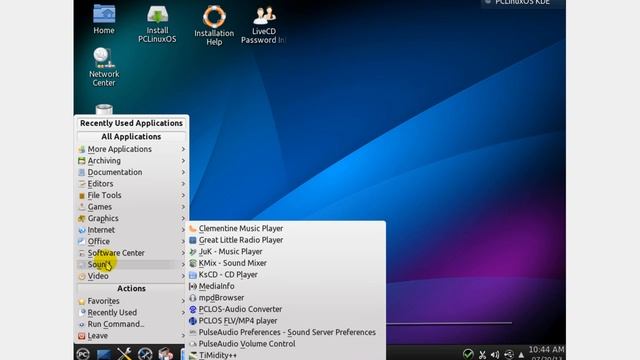Click the PCLOS-Audio Converter icon

(x=193, y=309)
